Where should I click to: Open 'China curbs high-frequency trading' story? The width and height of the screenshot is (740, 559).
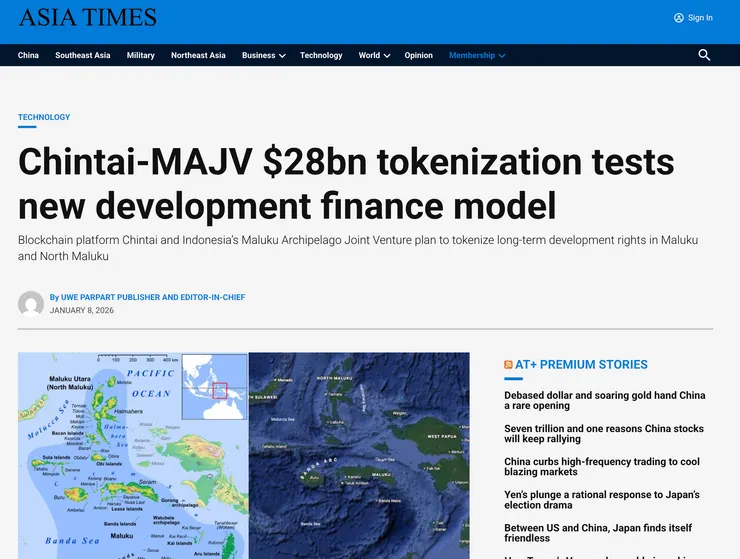click(602, 466)
